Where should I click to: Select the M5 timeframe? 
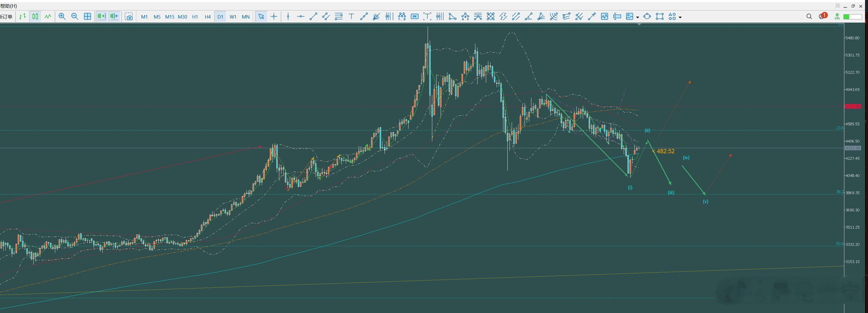point(157,16)
